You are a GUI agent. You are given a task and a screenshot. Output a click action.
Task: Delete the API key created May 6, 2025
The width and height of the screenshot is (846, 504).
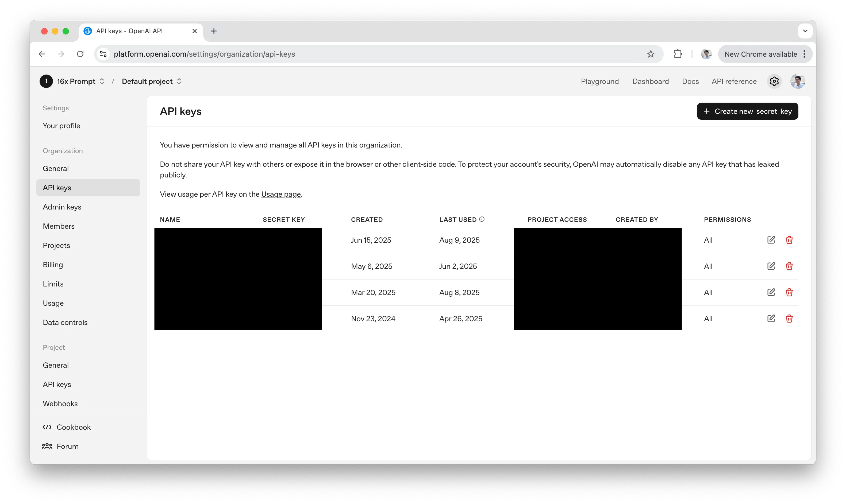point(789,266)
